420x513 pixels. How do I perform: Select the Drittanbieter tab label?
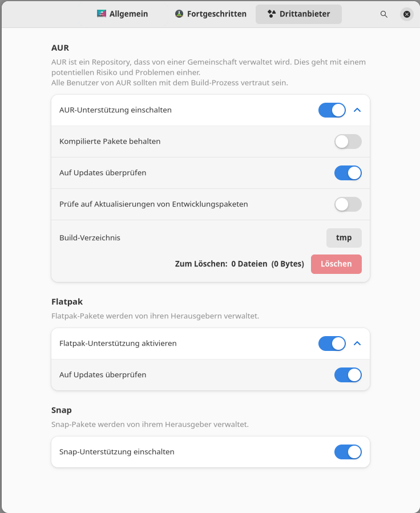pyautogui.click(x=305, y=14)
